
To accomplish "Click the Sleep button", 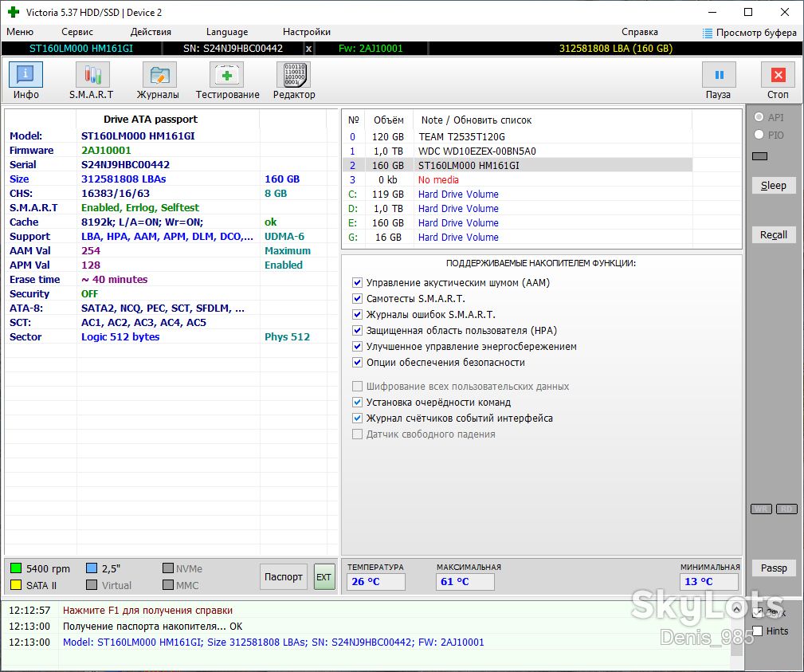I will [773, 185].
